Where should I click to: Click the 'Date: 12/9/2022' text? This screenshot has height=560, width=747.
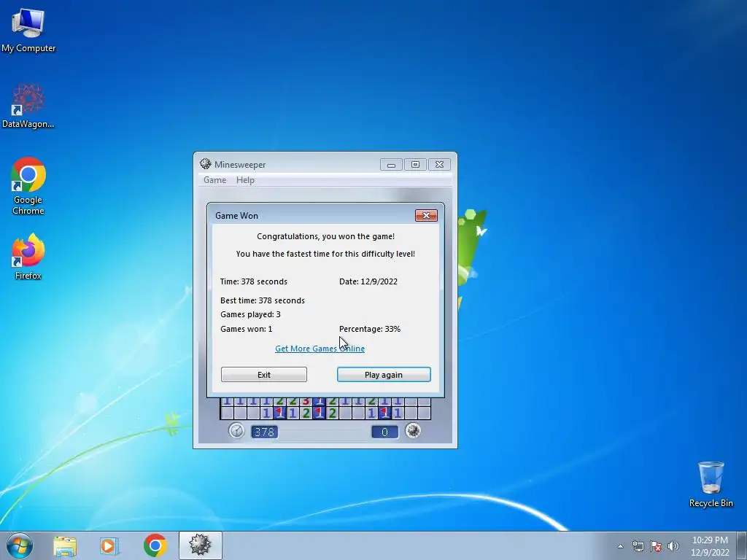pyautogui.click(x=368, y=281)
